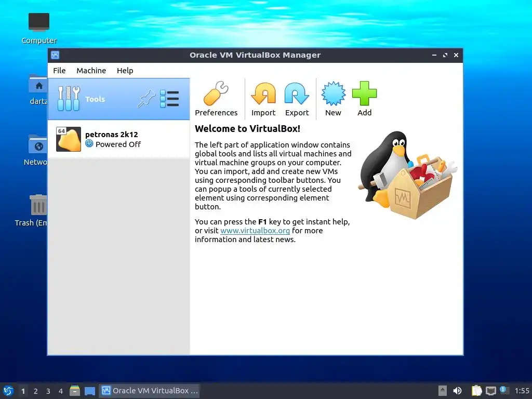Click the clipboard tray icon
Screen dimensions: 532x399
[477, 391]
